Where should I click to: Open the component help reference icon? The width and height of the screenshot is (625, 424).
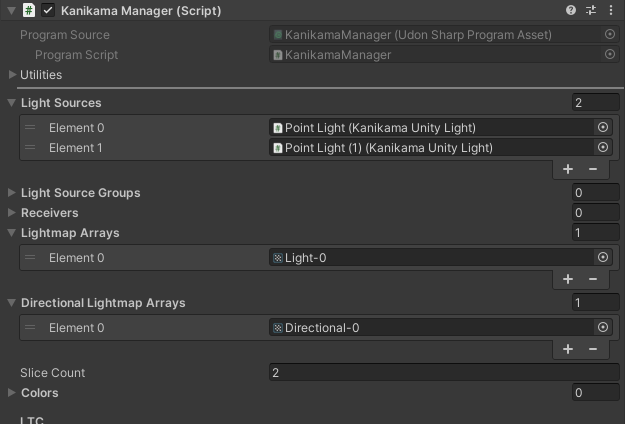pos(571,10)
